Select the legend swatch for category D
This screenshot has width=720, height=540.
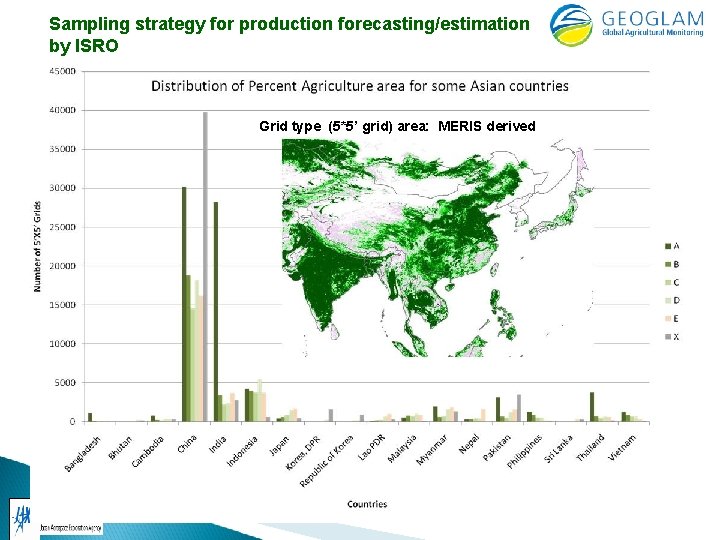click(x=668, y=300)
